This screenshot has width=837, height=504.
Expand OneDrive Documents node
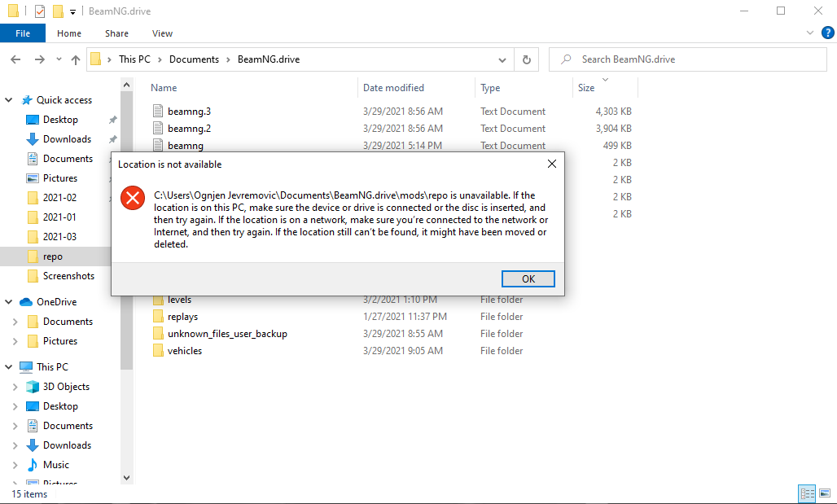(15, 322)
